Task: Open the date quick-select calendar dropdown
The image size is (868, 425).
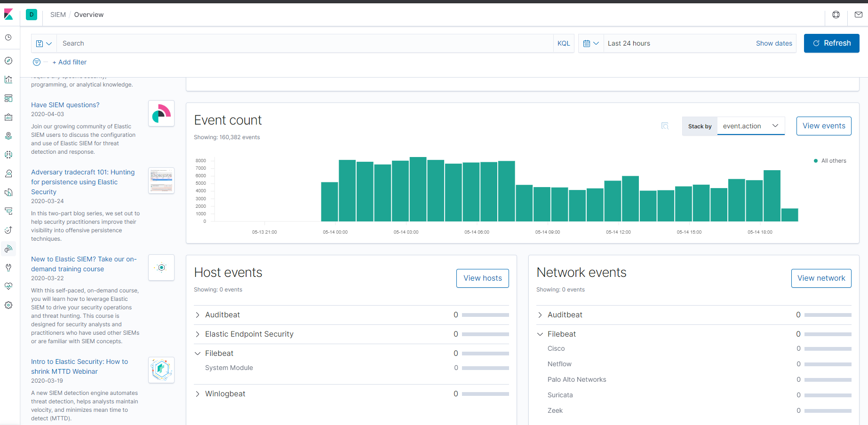Action: (x=591, y=43)
